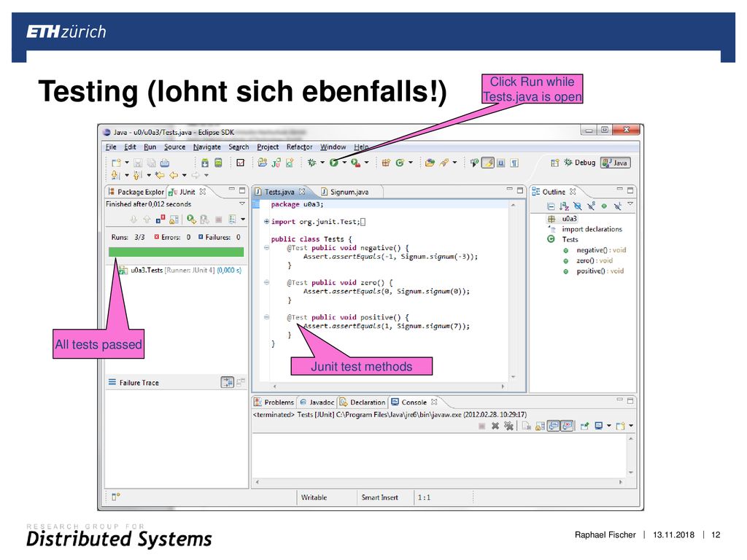Select the Java perspective button
Screen dimensions: 747x560
616,163
